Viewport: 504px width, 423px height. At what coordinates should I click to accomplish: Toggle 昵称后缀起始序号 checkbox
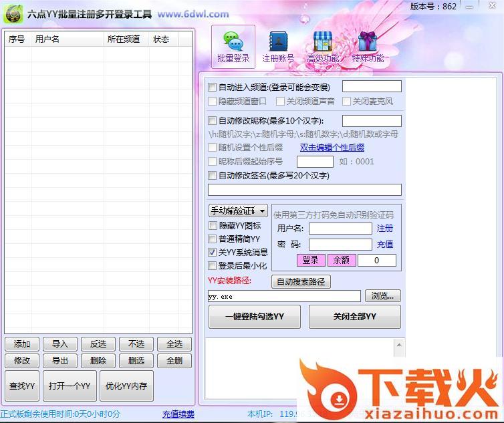click(x=212, y=161)
